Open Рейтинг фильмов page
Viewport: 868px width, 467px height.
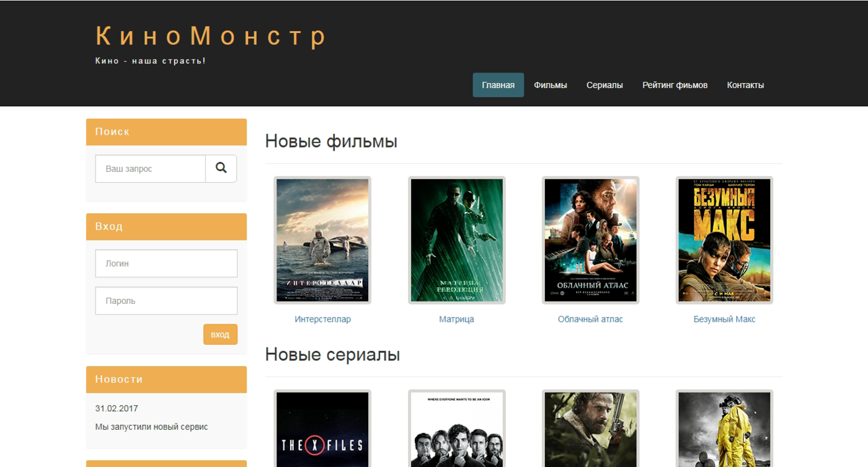tap(675, 85)
